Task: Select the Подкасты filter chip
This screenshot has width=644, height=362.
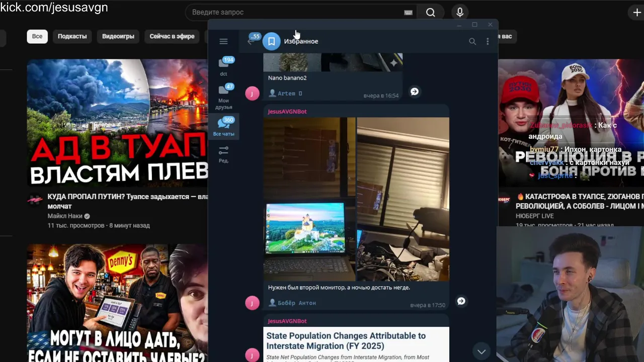Action: point(72,36)
